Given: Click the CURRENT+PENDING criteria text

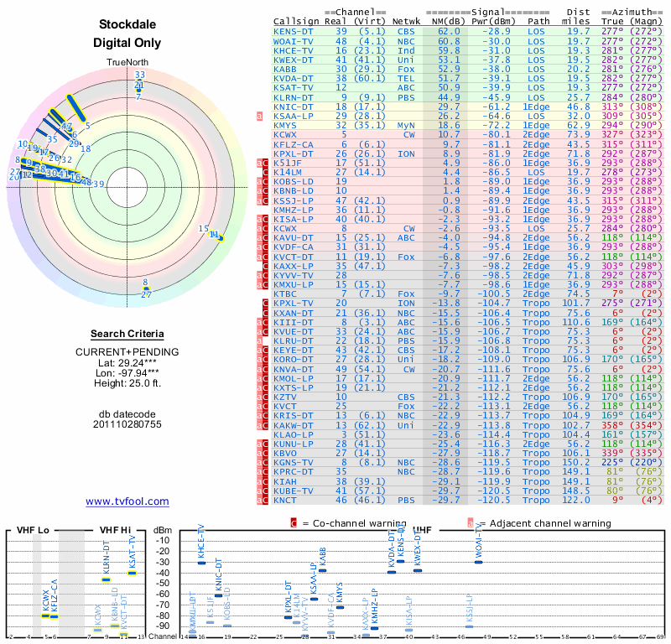Looking at the screenshot, I should click(x=127, y=352).
